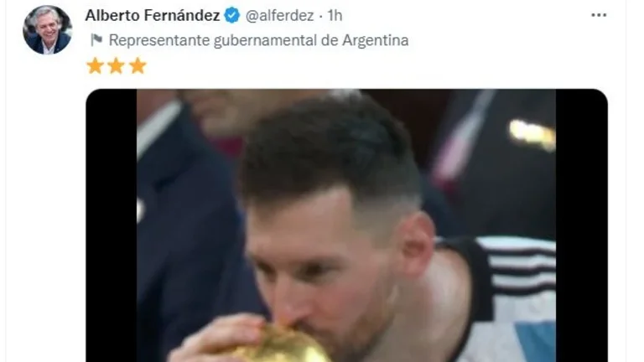This screenshot has width=644, height=362.
Task: Click the first star emoji
Action: (x=96, y=65)
